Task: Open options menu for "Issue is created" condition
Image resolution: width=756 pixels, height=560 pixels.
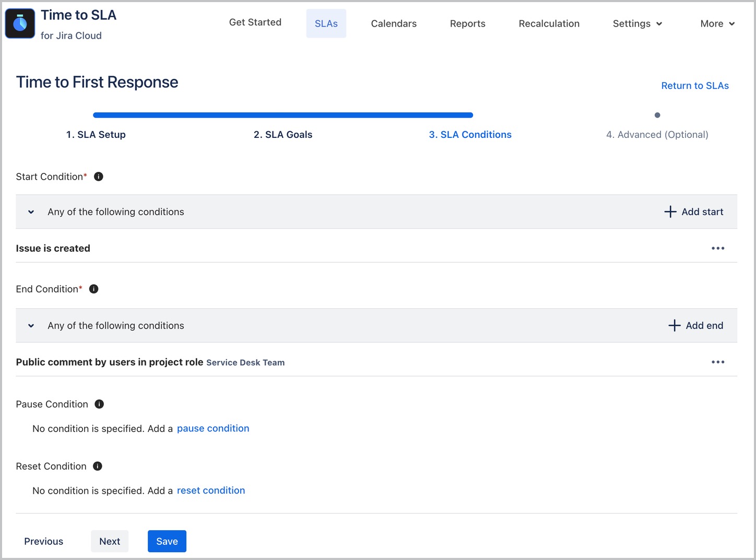Action: point(718,248)
